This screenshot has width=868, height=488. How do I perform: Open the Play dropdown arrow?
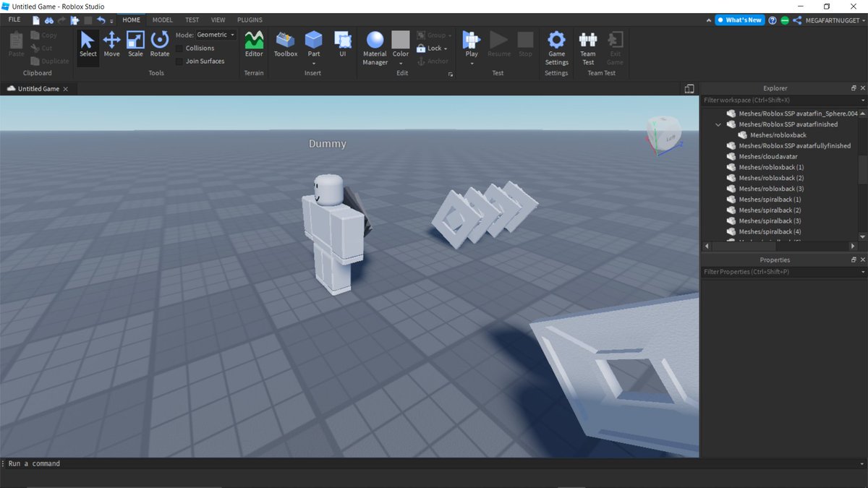pos(472,64)
